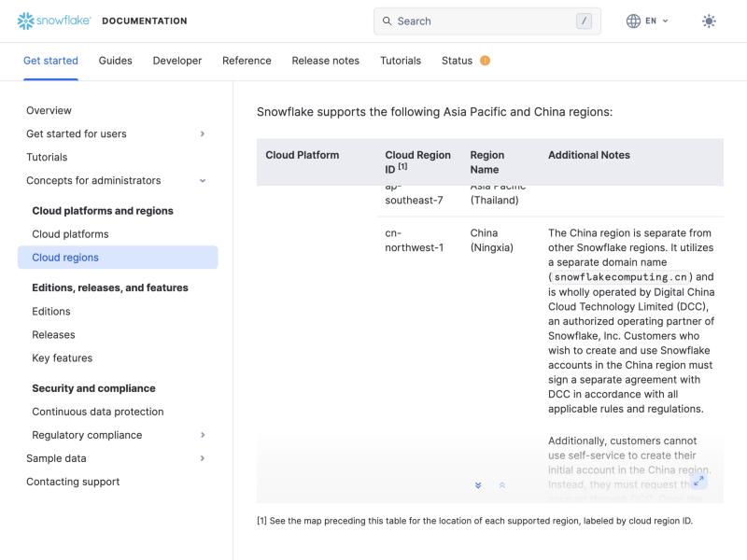Image resolution: width=747 pixels, height=560 pixels.
Task: Click the Region Name column header
Action: point(486,161)
